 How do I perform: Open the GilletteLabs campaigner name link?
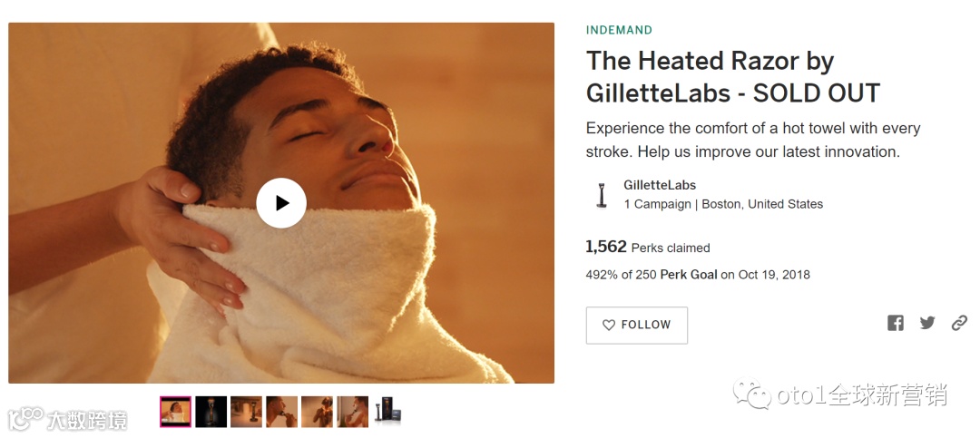(x=660, y=185)
